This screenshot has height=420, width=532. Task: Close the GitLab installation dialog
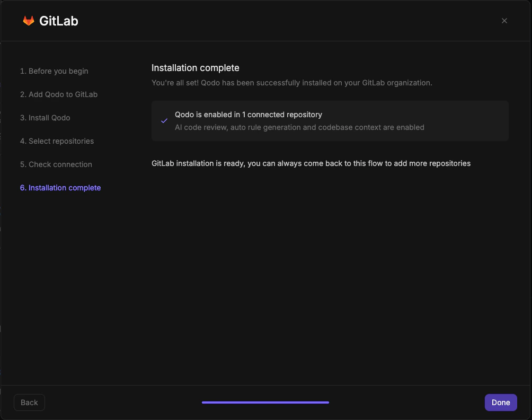pos(504,21)
